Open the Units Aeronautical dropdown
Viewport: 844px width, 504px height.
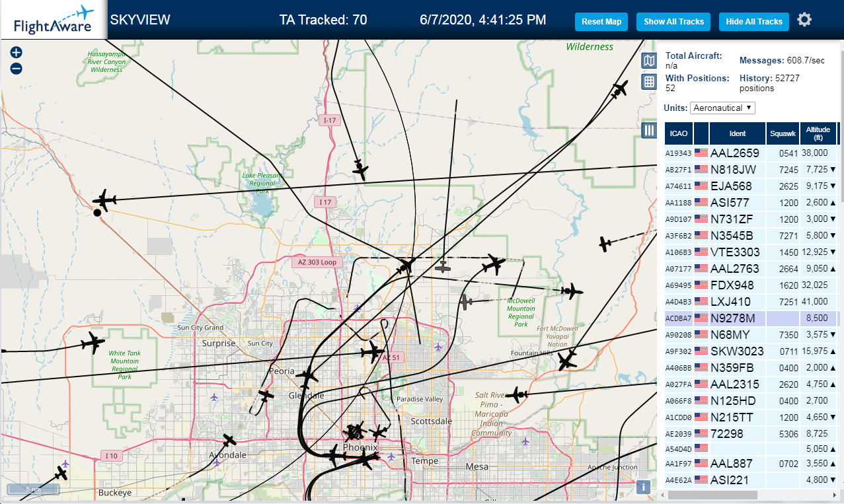pos(723,108)
